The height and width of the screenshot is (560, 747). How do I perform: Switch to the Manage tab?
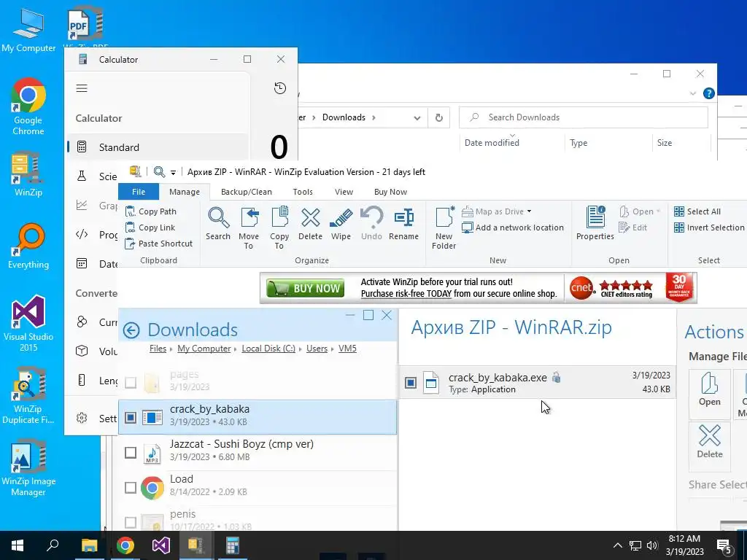[185, 192]
